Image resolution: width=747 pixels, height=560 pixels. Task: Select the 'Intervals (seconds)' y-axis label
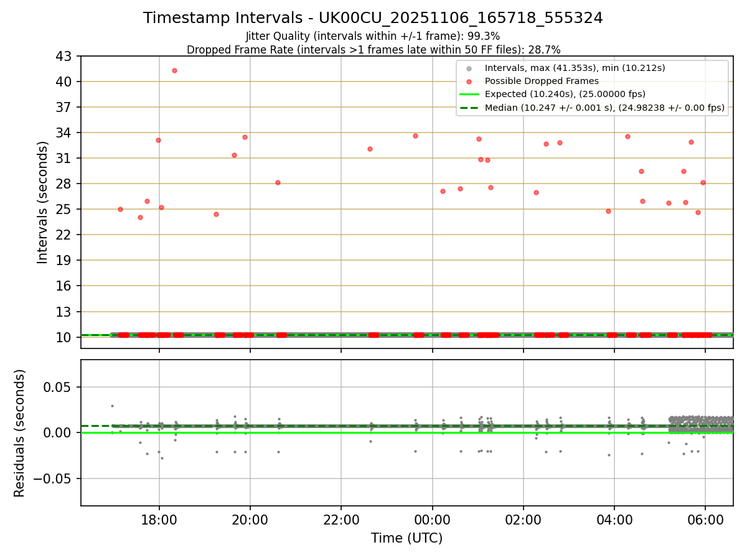click(x=42, y=202)
